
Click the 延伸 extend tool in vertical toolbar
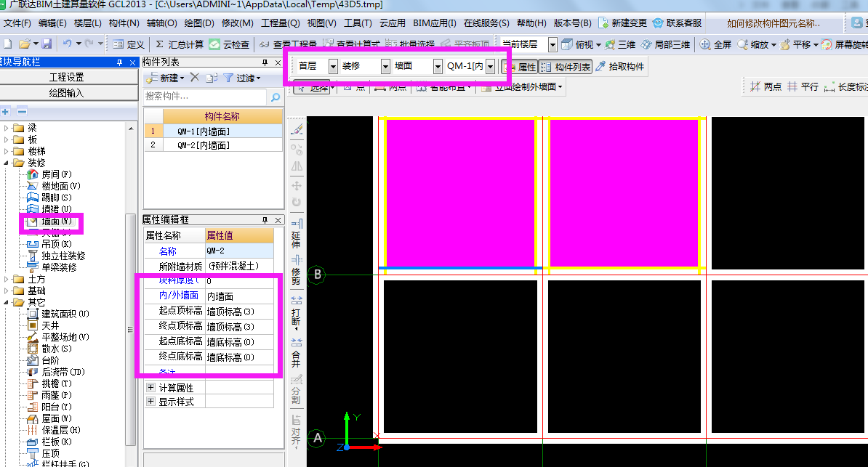pyautogui.click(x=296, y=234)
